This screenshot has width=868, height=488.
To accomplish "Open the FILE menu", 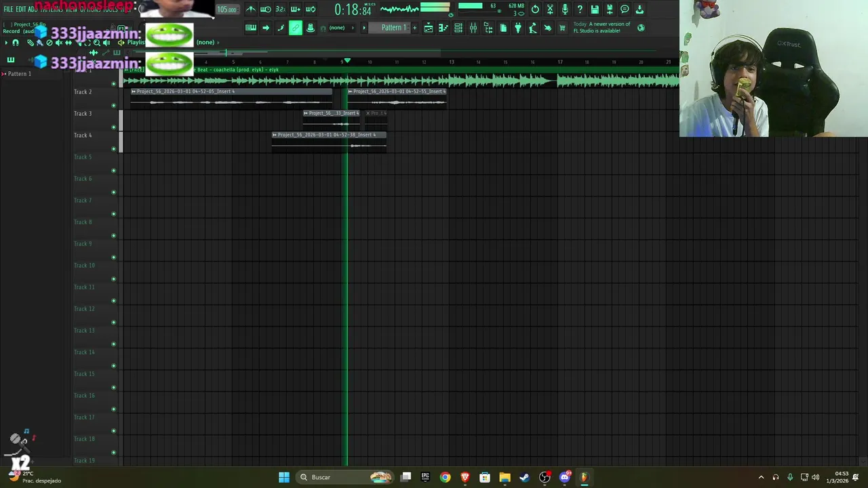I will click(x=8, y=9).
